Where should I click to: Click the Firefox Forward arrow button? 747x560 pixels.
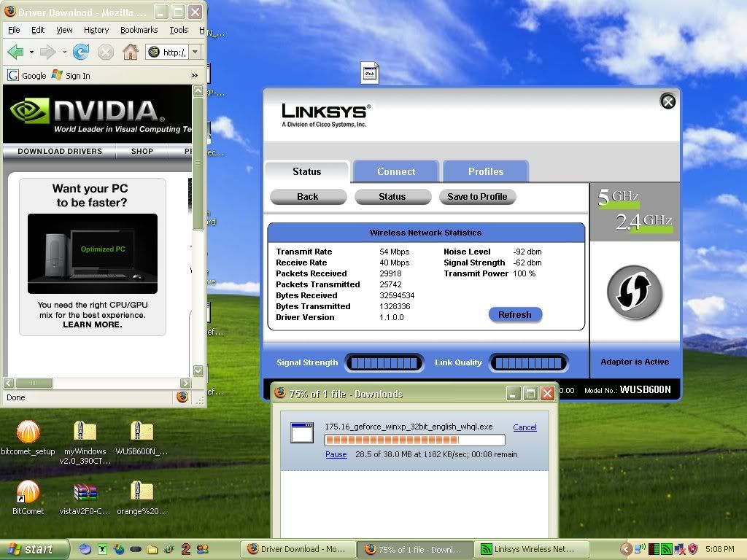coord(47,52)
